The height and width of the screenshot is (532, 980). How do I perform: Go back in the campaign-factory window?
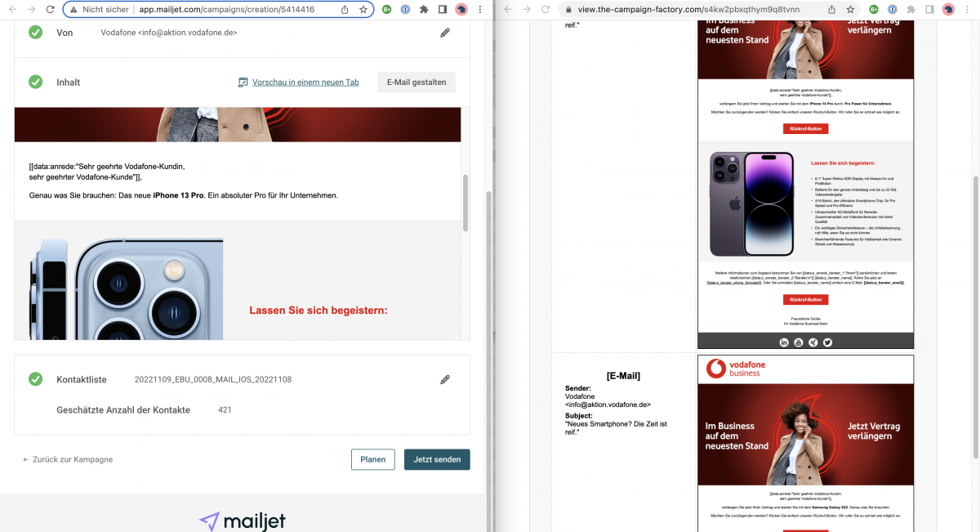point(508,10)
